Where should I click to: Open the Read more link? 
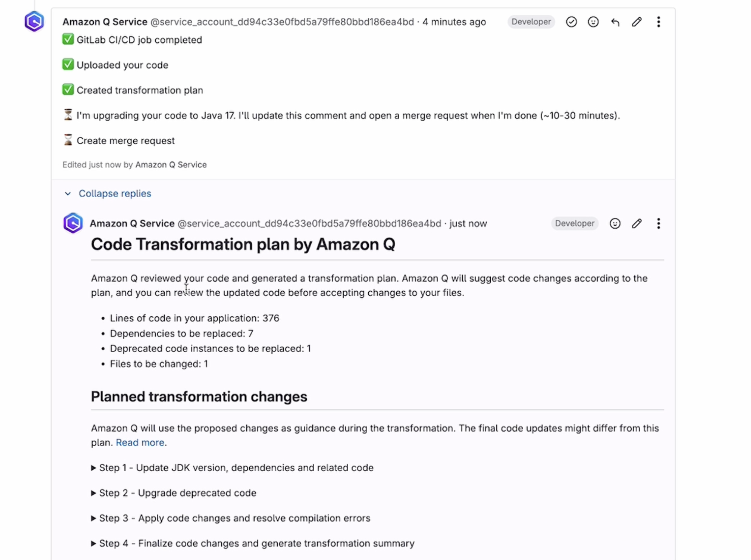tap(140, 442)
